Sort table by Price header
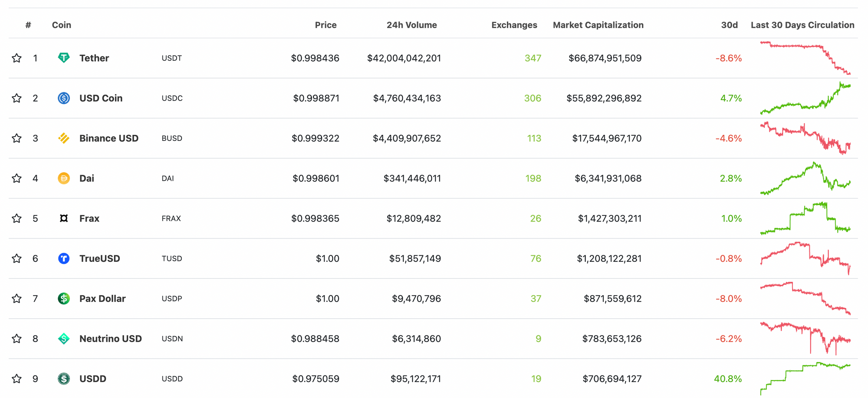This screenshot has width=868, height=398. (325, 25)
